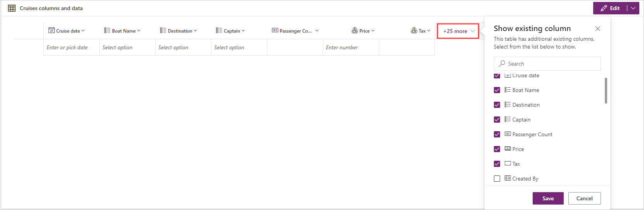Click the column list scrollbar thumb
The width and height of the screenshot is (644, 210).
click(x=606, y=90)
